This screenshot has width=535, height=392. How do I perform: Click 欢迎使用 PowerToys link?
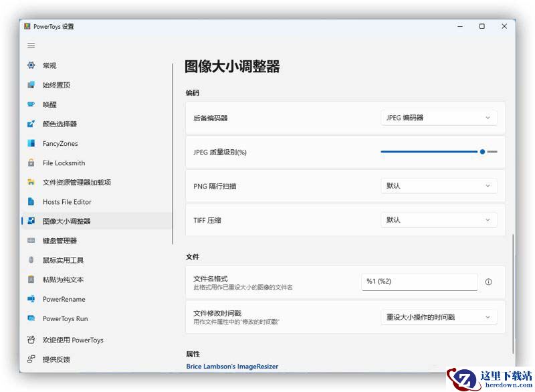click(x=98, y=340)
